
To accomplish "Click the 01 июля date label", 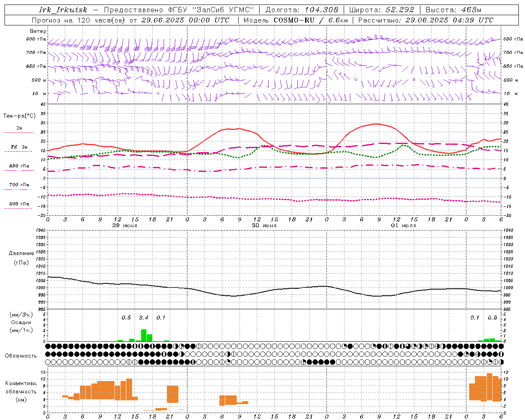I will coord(404,226).
